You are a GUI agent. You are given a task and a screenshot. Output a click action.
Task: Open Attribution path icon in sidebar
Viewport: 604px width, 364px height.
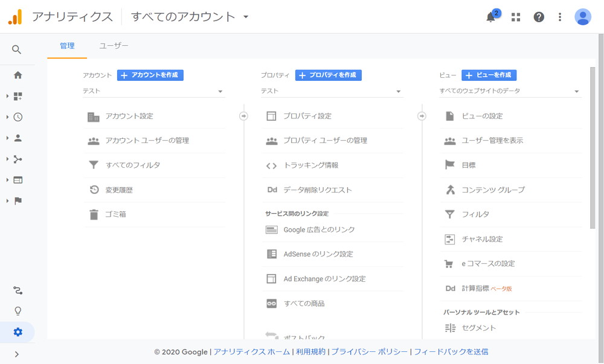(18, 290)
